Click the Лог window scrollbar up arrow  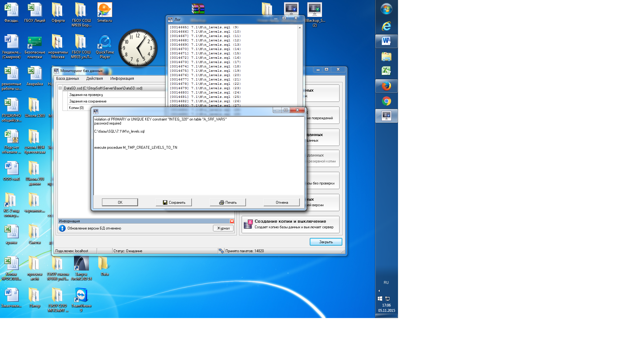(x=300, y=28)
